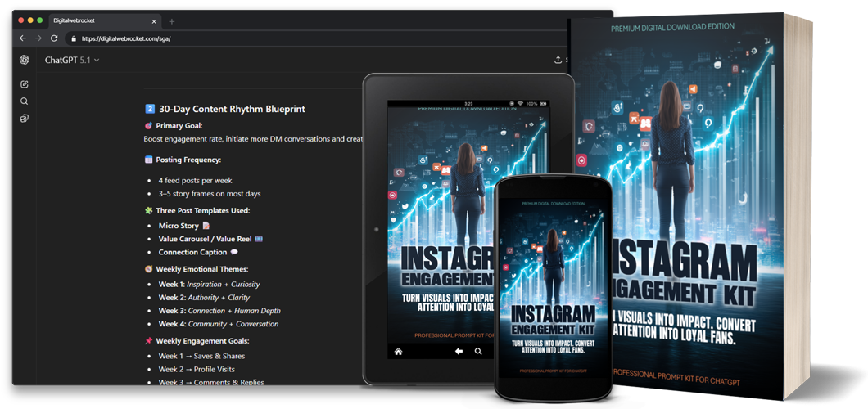Tap the search icon on the tablet bar
The width and height of the screenshot is (868, 409).
(x=477, y=351)
